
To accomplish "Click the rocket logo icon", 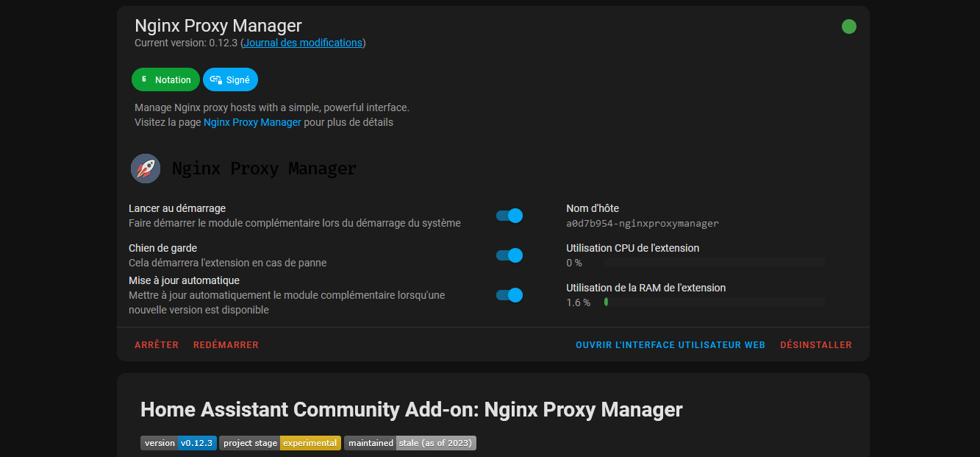I will click(146, 169).
